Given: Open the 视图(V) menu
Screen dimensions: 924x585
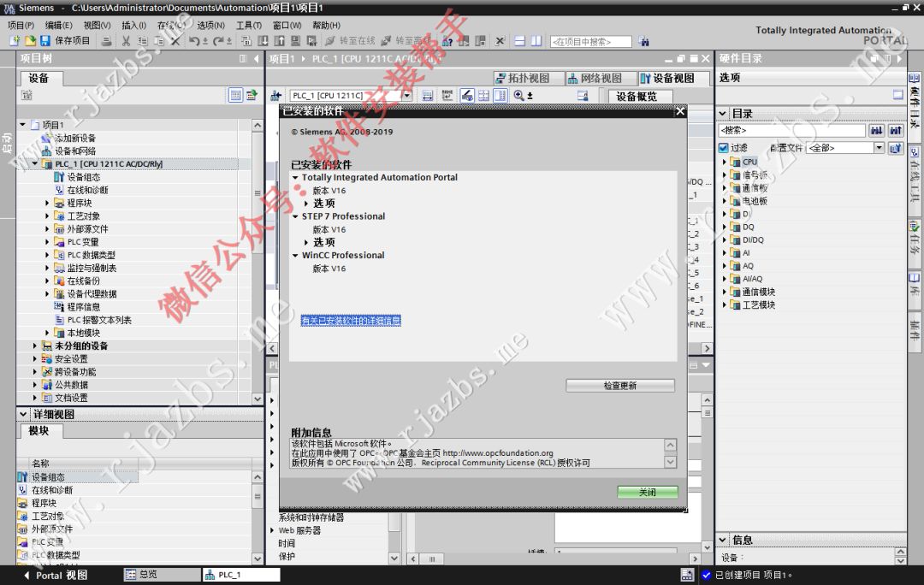Looking at the screenshot, I should 97,26.
